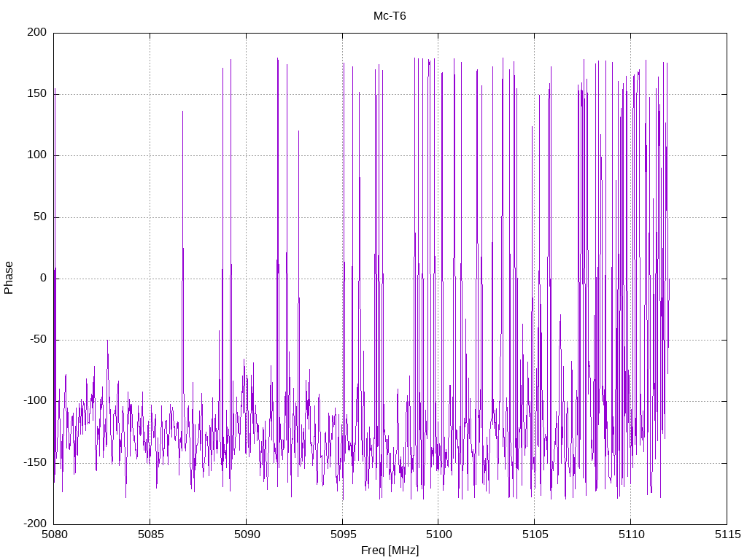Click the 50 y-axis tick label

[41, 217]
